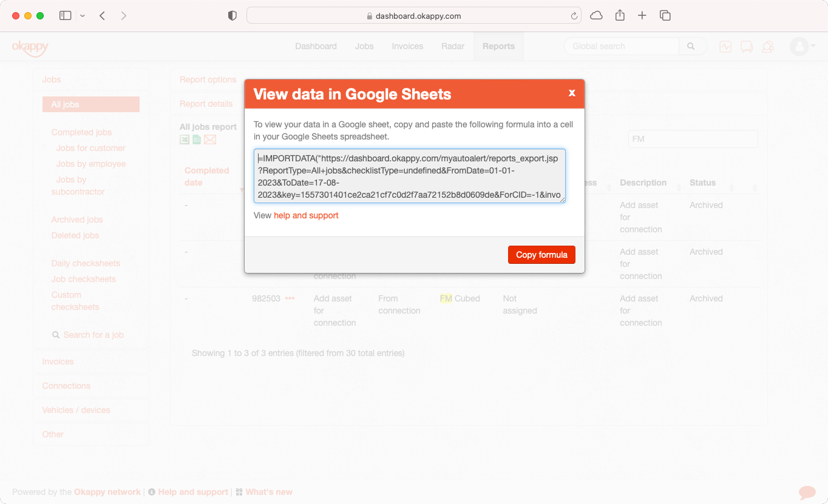828x504 pixels.
Task: Open the privacy shield icon in Safari
Action: click(232, 16)
